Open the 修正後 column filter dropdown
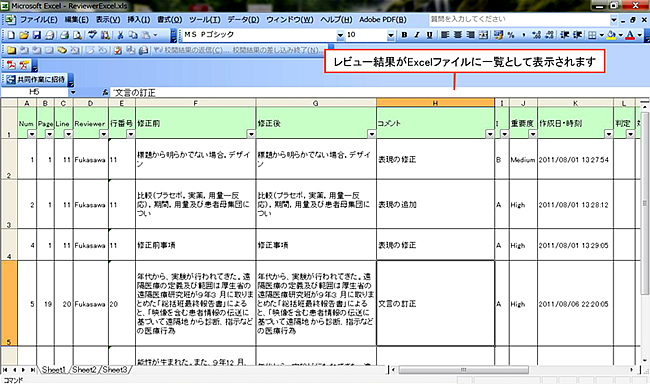Screen dimensions: 650x384 (x=371, y=134)
